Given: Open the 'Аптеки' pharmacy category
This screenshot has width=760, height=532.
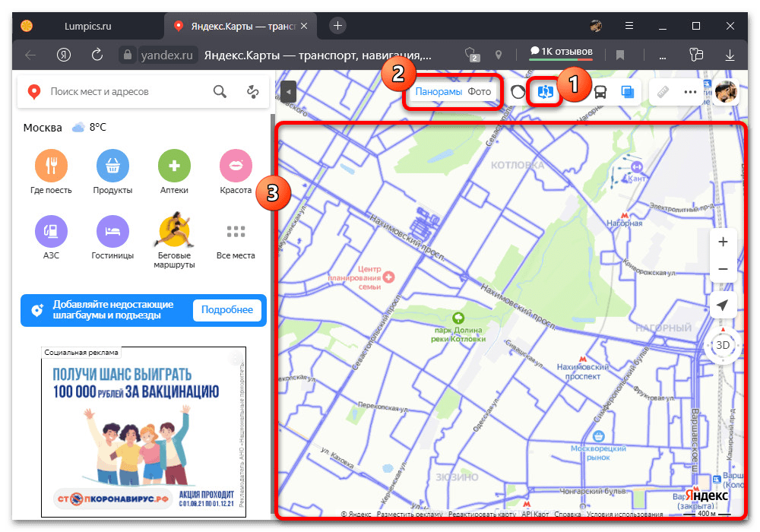Looking at the screenshot, I should (x=174, y=166).
